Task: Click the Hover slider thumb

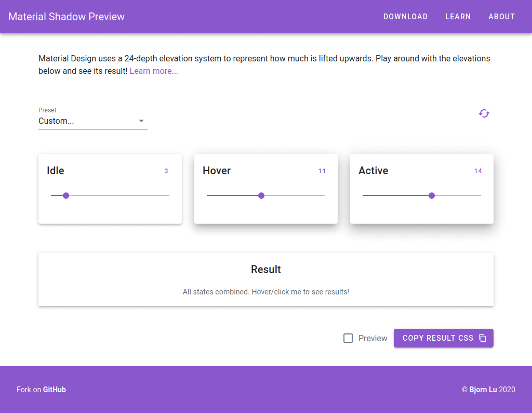Action: click(x=261, y=196)
